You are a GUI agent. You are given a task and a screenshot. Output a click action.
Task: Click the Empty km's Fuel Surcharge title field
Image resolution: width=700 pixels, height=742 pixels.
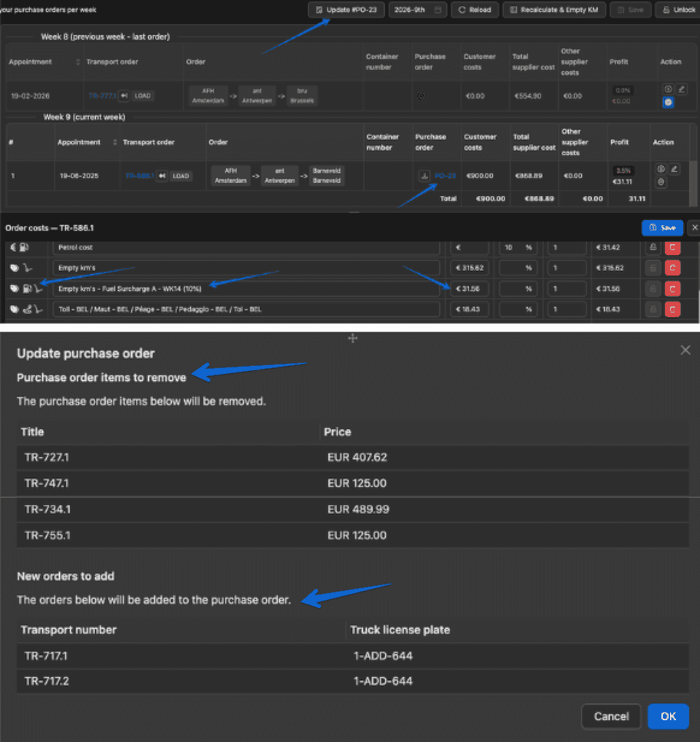coord(246,289)
